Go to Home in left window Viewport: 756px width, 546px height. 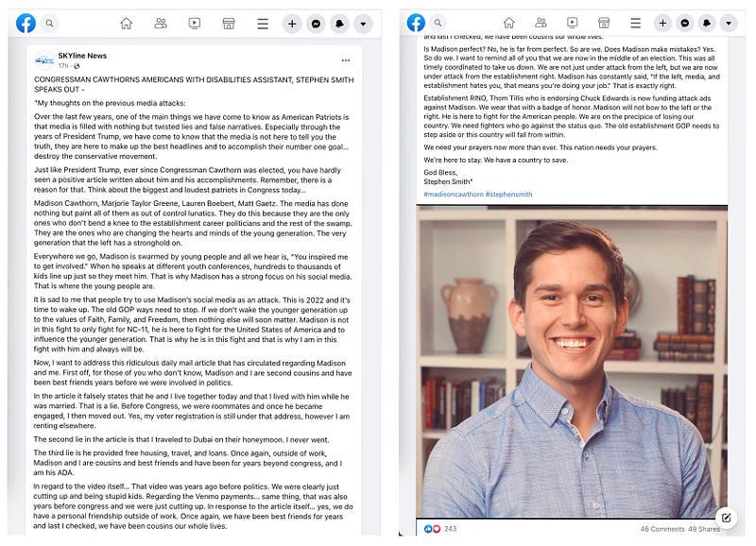(x=127, y=23)
